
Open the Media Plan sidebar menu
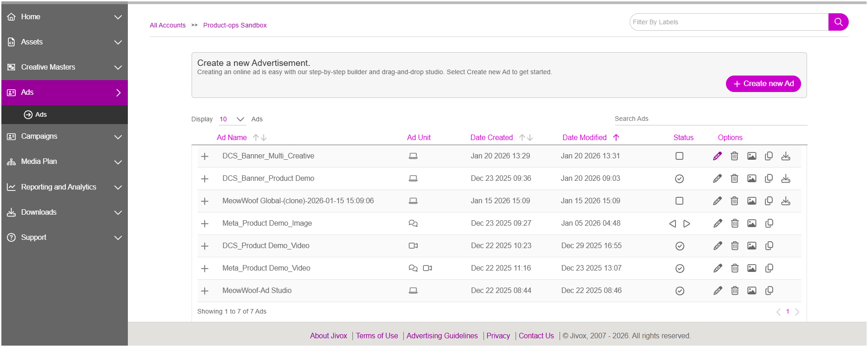(x=65, y=162)
